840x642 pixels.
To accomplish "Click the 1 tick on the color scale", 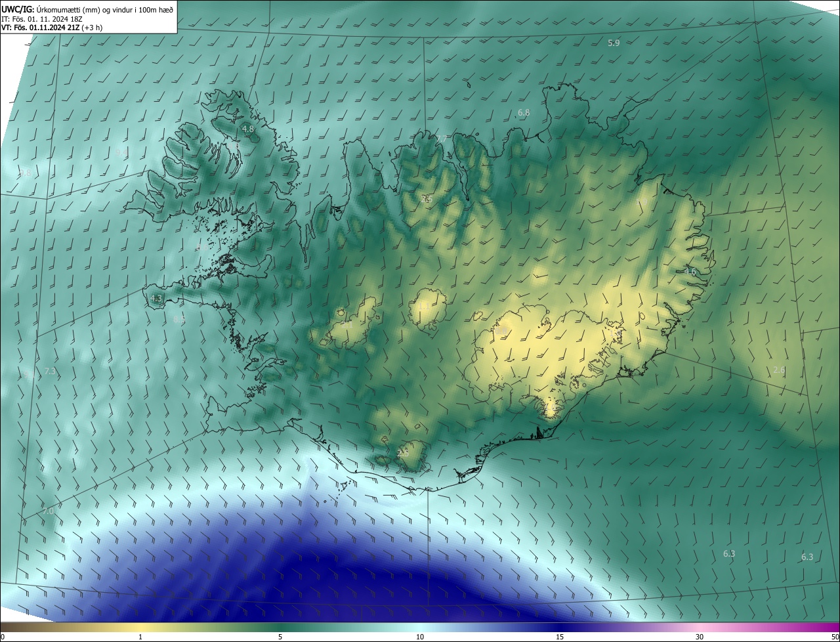I will tap(140, 637).
